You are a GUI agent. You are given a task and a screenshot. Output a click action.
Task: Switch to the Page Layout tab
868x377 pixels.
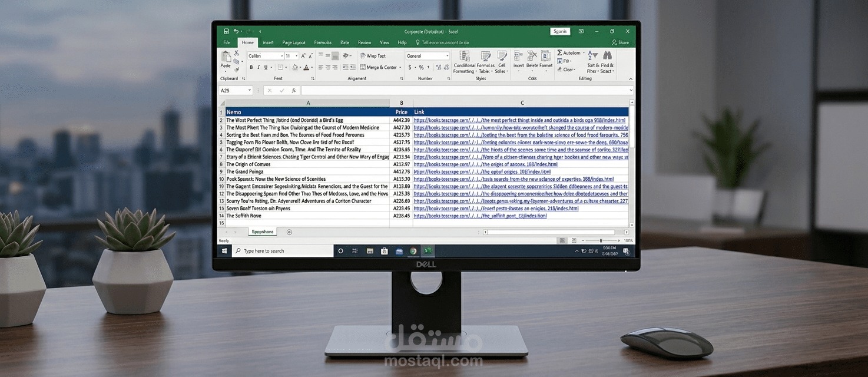(294, 42)
